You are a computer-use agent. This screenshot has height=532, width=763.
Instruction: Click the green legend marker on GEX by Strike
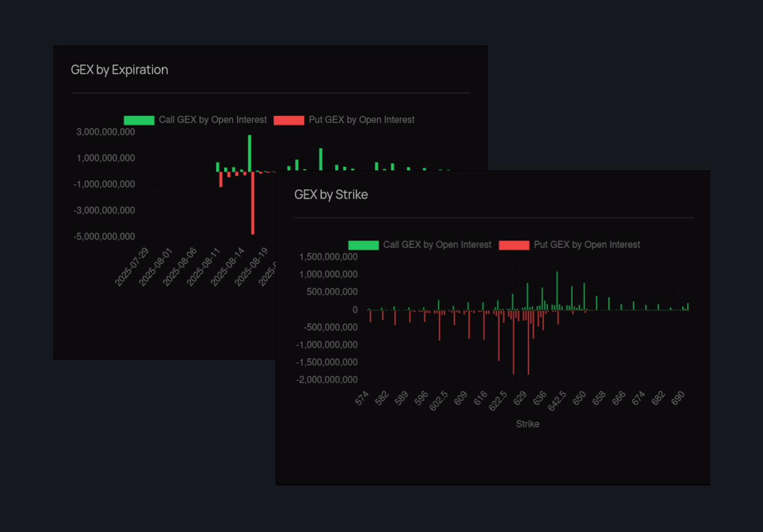pos(363,245)
